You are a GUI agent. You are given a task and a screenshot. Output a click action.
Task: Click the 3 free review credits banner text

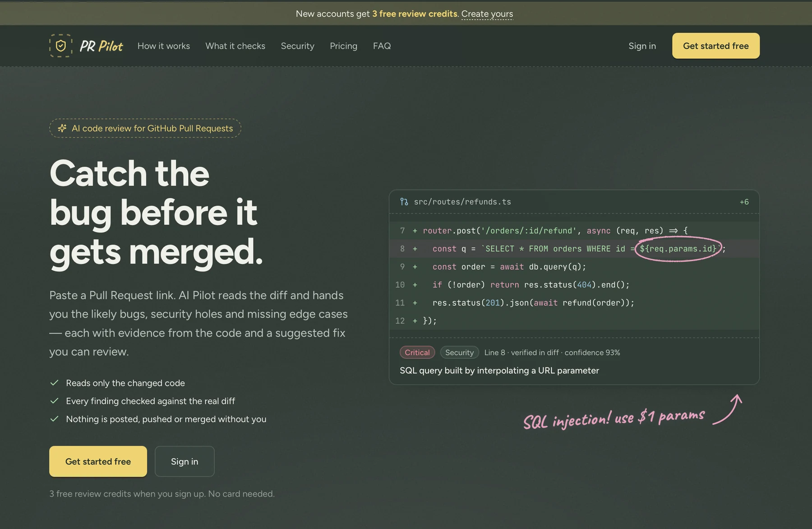tap(415, 14)
